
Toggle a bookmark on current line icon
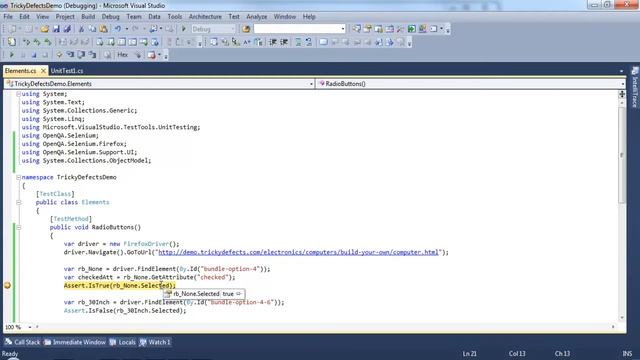tap(323, 42)
